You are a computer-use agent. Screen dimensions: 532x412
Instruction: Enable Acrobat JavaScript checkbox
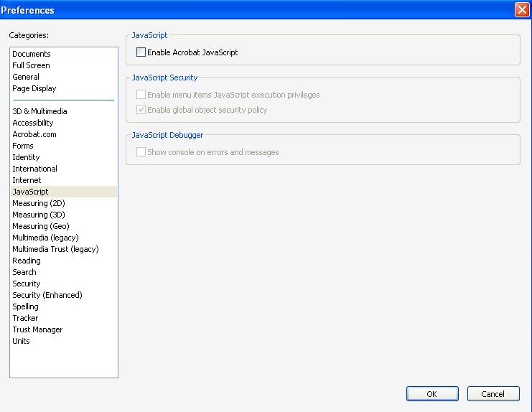coord(141,52)
